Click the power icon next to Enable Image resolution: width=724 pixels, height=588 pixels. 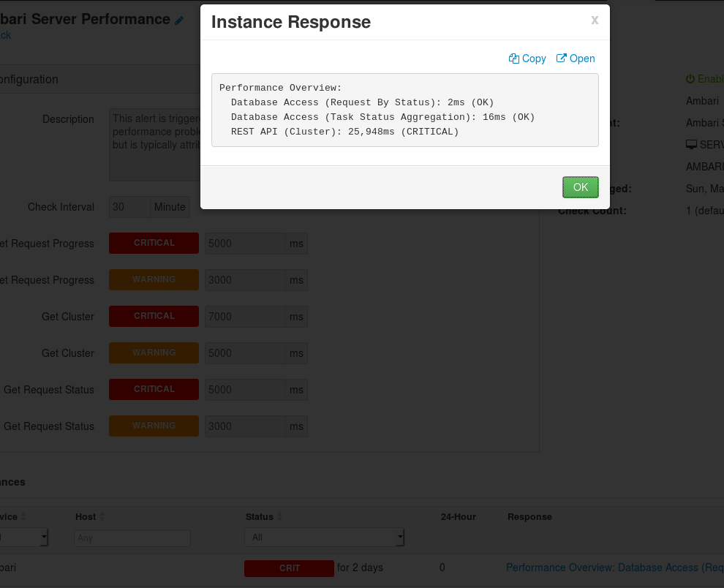(x=692, y=79)
